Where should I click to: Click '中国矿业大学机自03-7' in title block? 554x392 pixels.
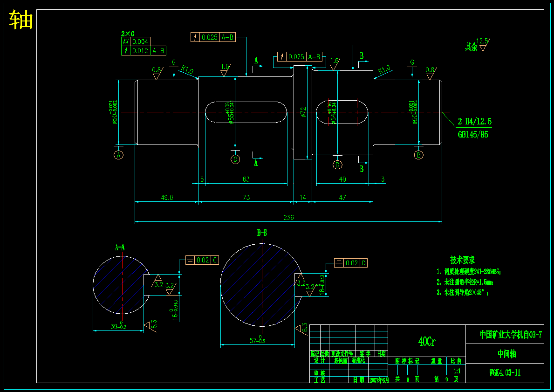pos(511,335)
